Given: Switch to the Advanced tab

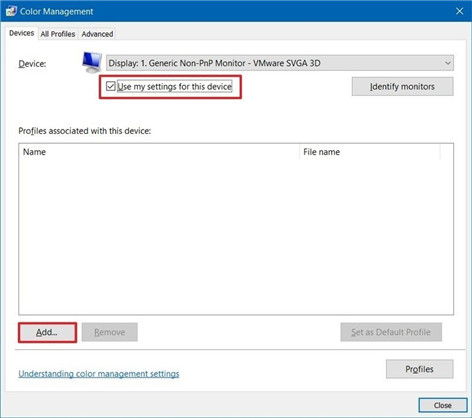Looking at the screenshot, I should point(97,34).
